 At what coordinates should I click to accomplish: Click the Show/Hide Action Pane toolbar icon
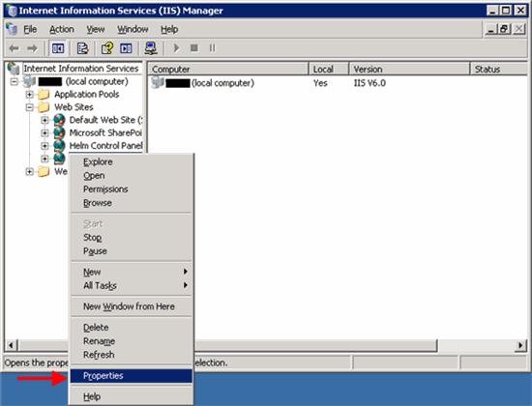[x=126, y=48]
